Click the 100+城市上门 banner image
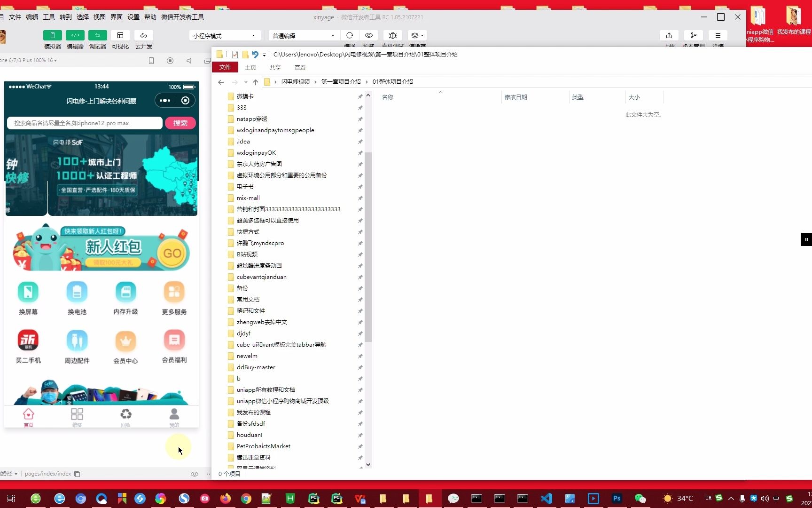Image resolution: width=812 pixels, height=508 pixels. [123, 175]
